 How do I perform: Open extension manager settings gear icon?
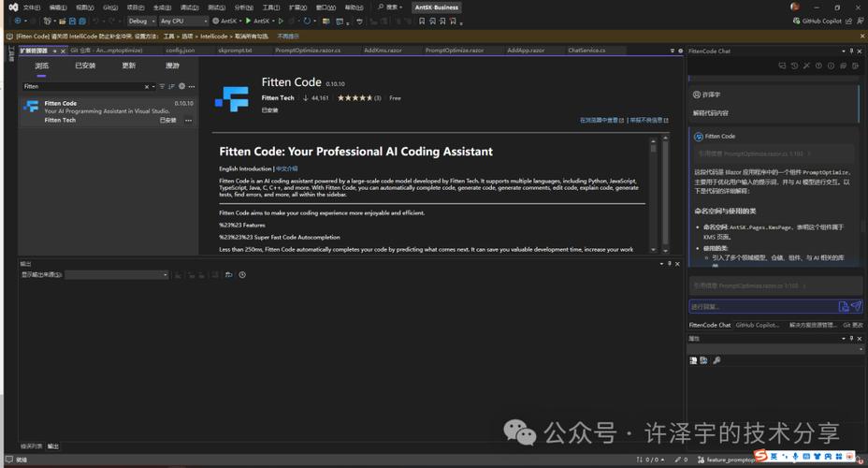(181, 86)
